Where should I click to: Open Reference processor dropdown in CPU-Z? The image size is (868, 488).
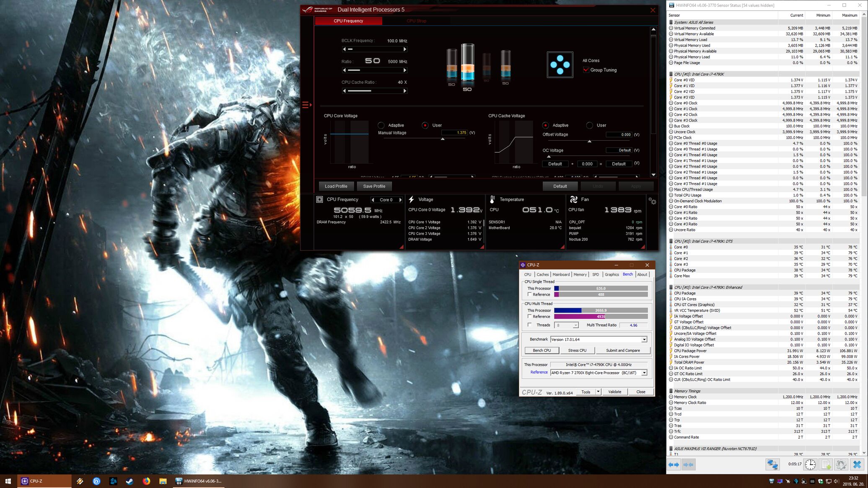pyautogui.click(x=644, y=373)
